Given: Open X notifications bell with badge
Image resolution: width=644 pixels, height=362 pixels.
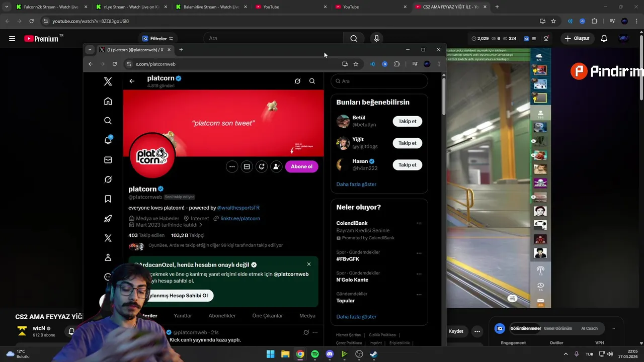Looking at the screenshot, I should point(108,140).
